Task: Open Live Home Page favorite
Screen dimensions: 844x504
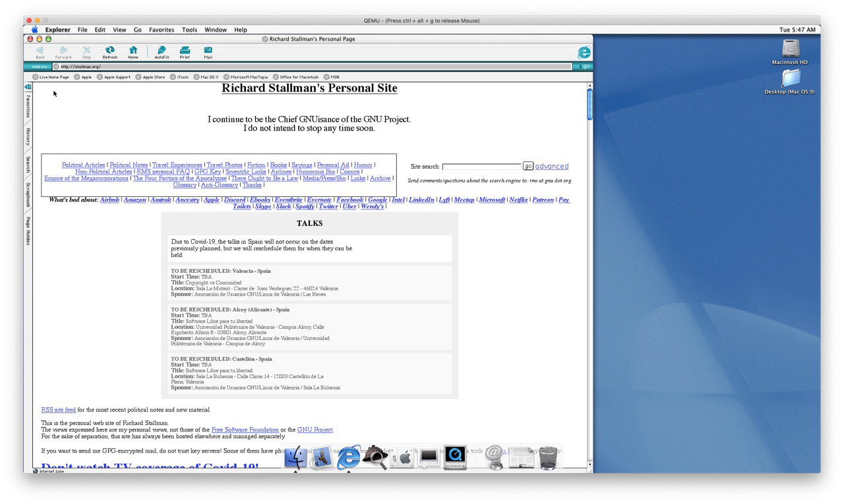Action: click(x=51, y=77)
